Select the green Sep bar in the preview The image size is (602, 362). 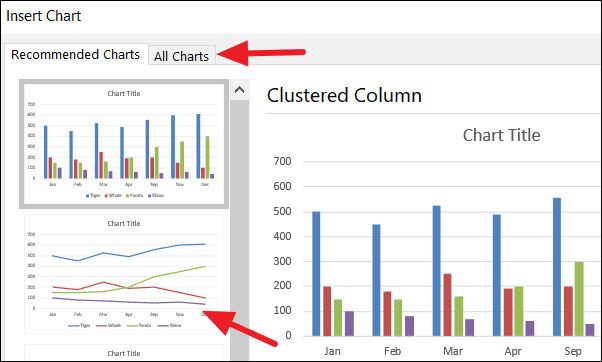pos(579,299)
